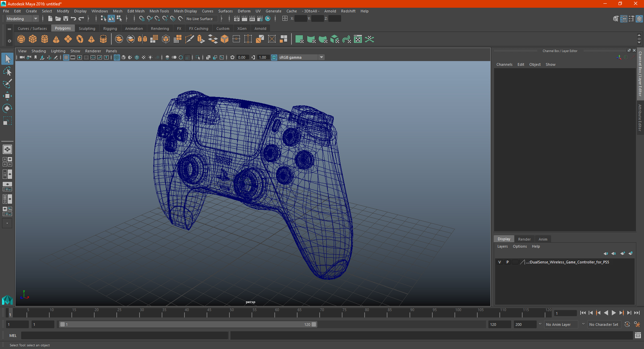The width and height of the screenshot is (644, 349).
Task: Open the Modeling menu set dropdown
Action: [x=22, y=19]
